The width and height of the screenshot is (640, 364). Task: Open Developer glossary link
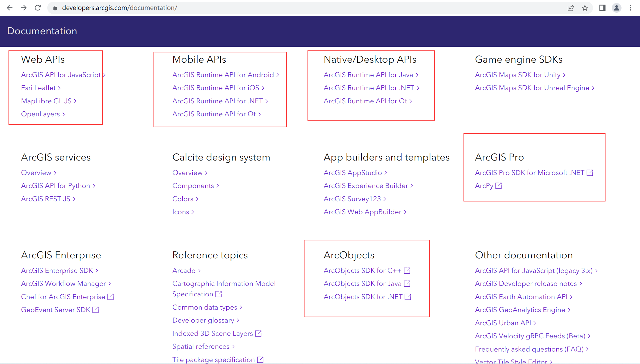tap(206, 320)
